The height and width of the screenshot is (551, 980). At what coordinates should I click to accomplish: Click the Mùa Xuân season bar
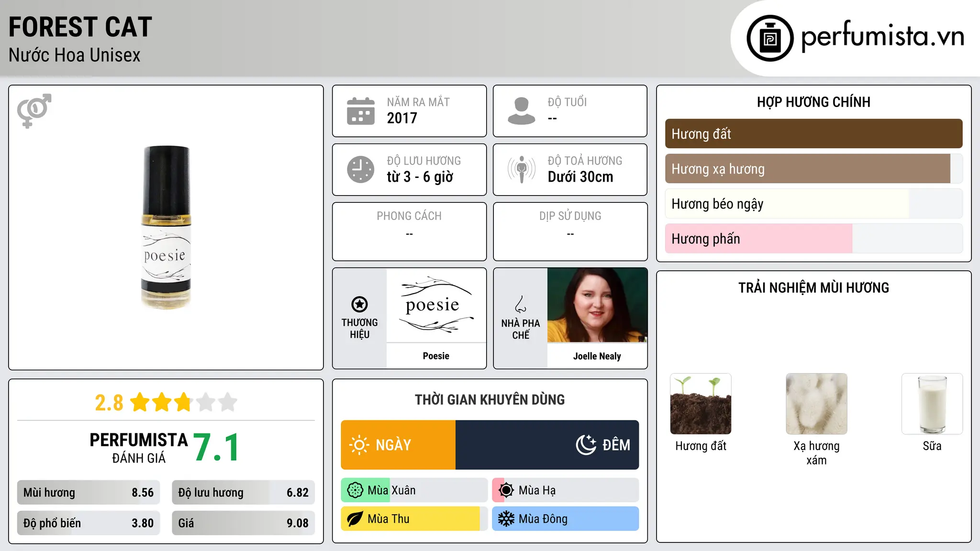coord(414,490)
